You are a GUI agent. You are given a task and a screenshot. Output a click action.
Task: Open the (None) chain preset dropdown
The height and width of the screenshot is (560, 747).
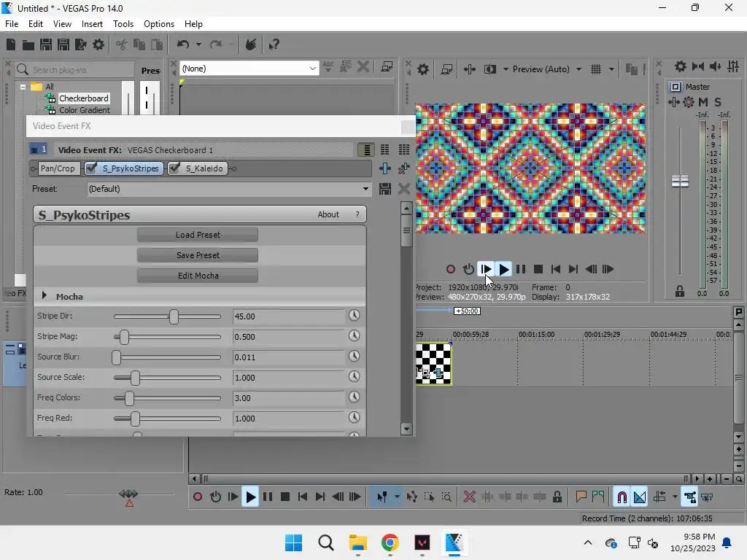pos(312,69)
